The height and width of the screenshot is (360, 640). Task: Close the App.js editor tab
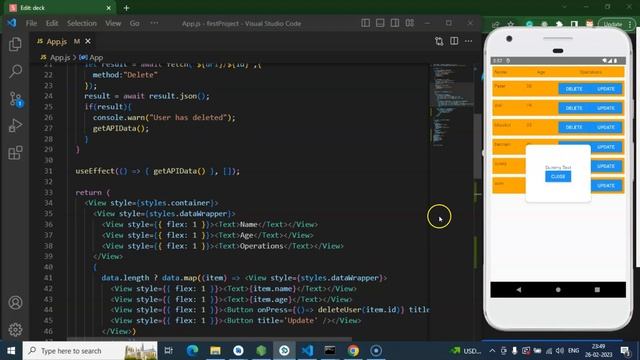(88, 41)
